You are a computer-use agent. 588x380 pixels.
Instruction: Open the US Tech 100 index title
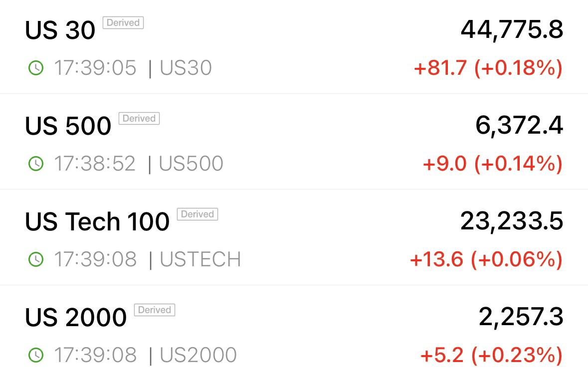coord(97,221)
